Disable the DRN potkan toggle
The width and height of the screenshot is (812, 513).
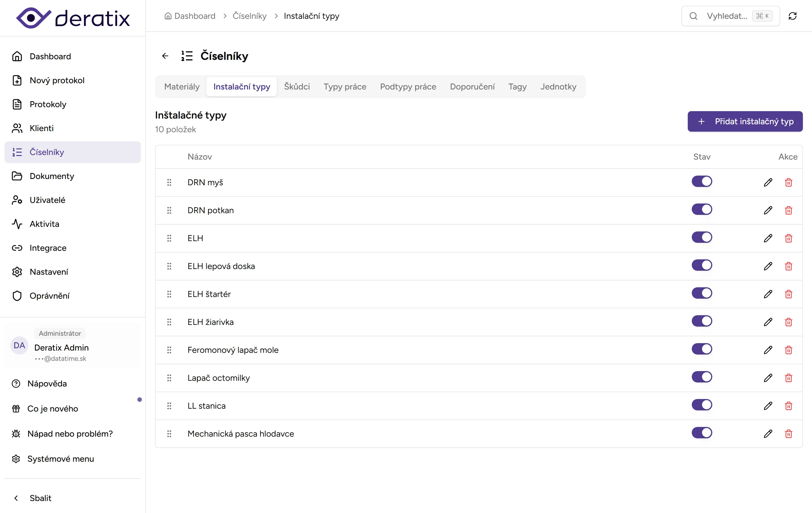[702, 209]
